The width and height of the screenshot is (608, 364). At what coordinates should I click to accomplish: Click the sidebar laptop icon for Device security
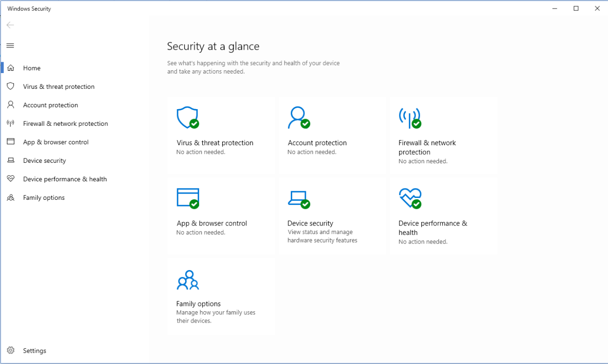pyautogui.click(x=10, y=160)
